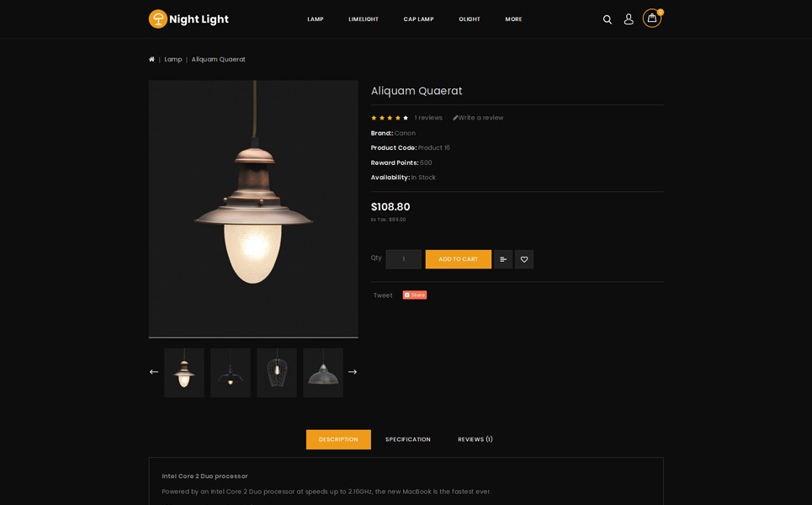Click the Write a review link
Screen dimensions: 812x505
click(x=478, y=118)
